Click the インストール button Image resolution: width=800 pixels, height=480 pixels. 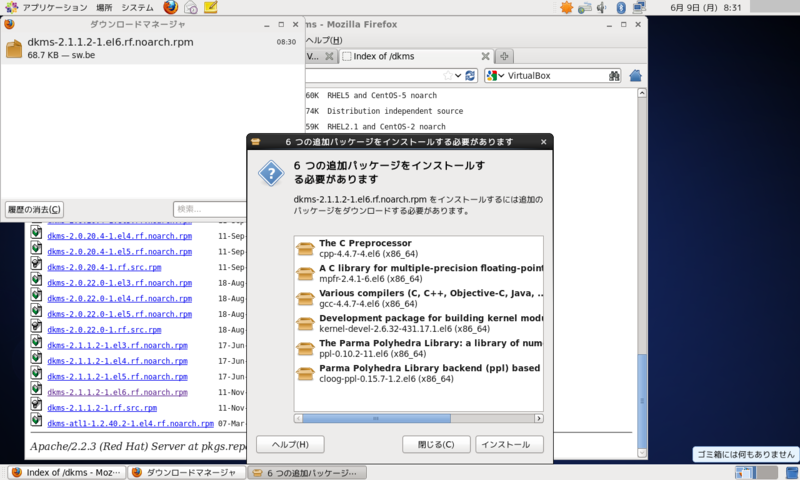click(x=509, y=444)
